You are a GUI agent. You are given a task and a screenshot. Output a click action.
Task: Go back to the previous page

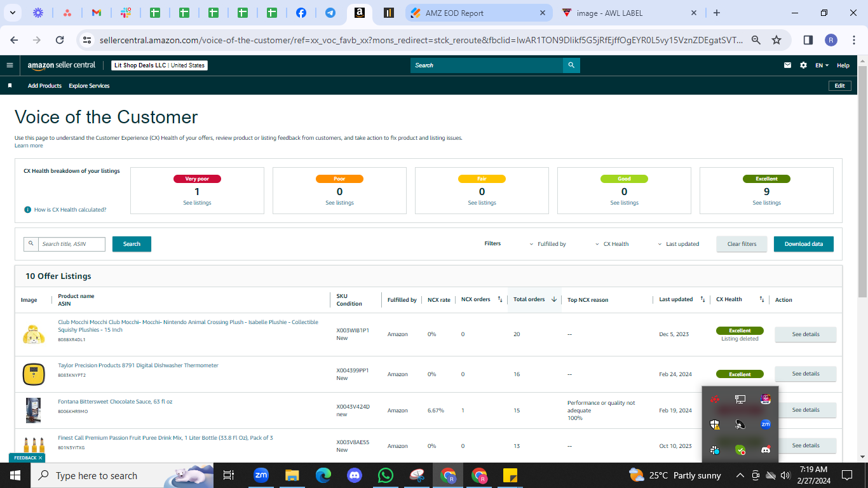coord(15,40)
